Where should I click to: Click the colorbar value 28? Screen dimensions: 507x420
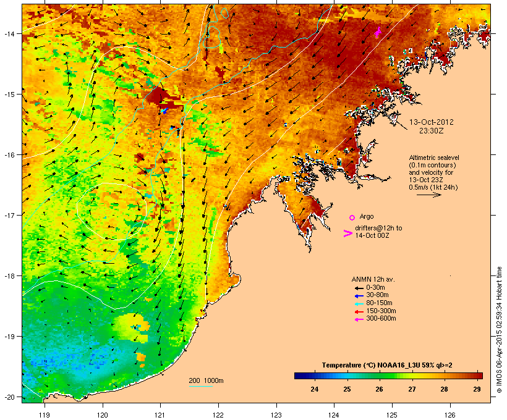pos(445,389)
